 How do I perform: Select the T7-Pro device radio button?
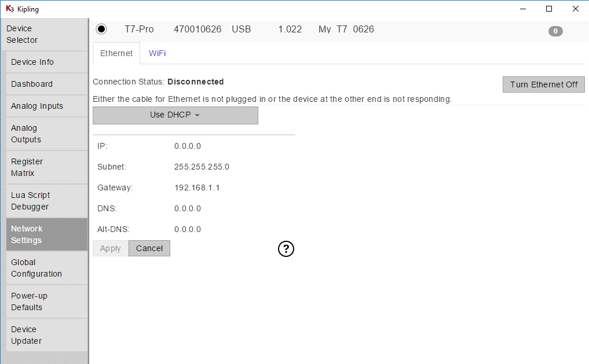click(101, 29)
